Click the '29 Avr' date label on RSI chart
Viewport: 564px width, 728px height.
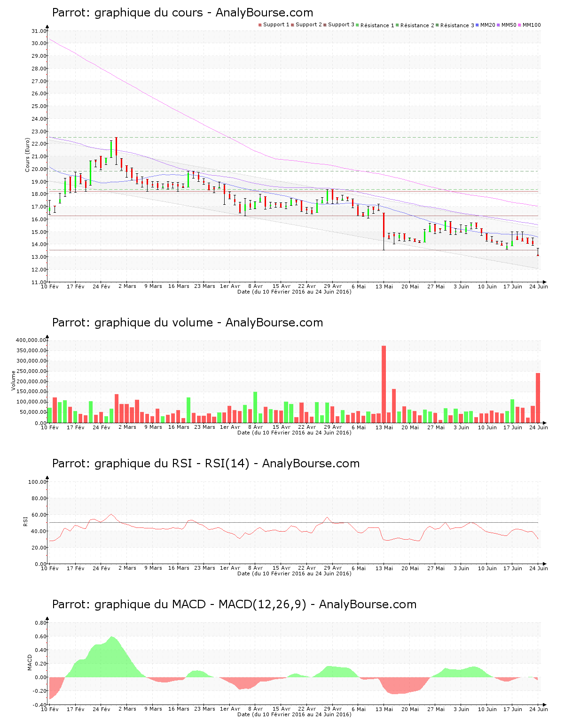(333, 568)
